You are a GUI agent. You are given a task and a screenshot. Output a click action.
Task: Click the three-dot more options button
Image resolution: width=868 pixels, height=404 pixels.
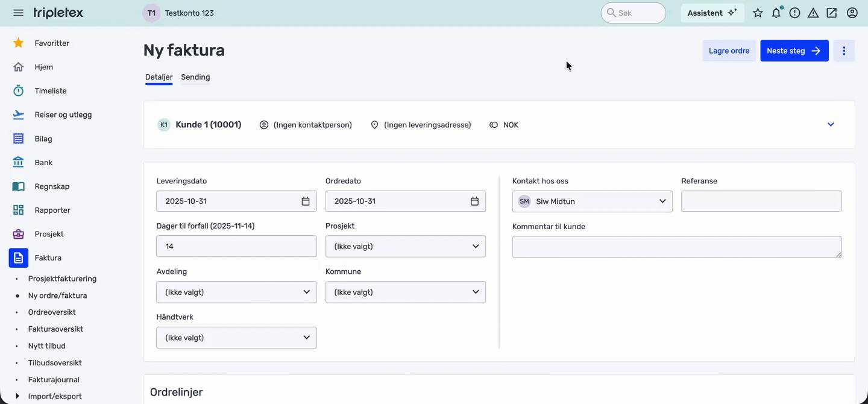(x=844, y=51)
